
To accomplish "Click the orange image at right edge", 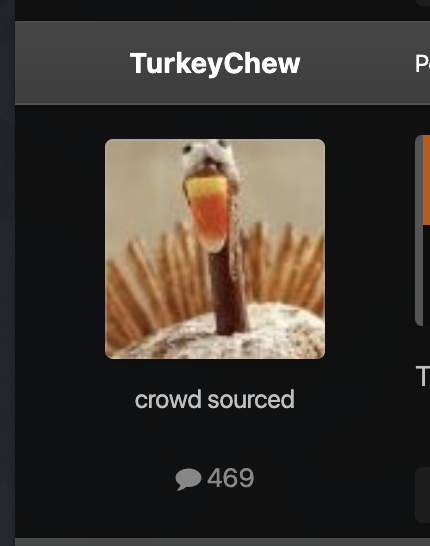I will (x=426, y=180).
